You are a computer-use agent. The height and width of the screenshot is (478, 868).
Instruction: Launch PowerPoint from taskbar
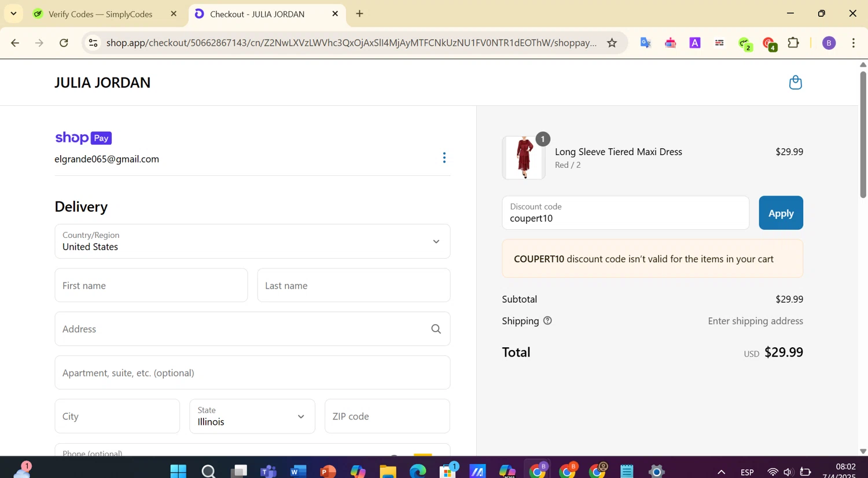click(x=328, y=471)
